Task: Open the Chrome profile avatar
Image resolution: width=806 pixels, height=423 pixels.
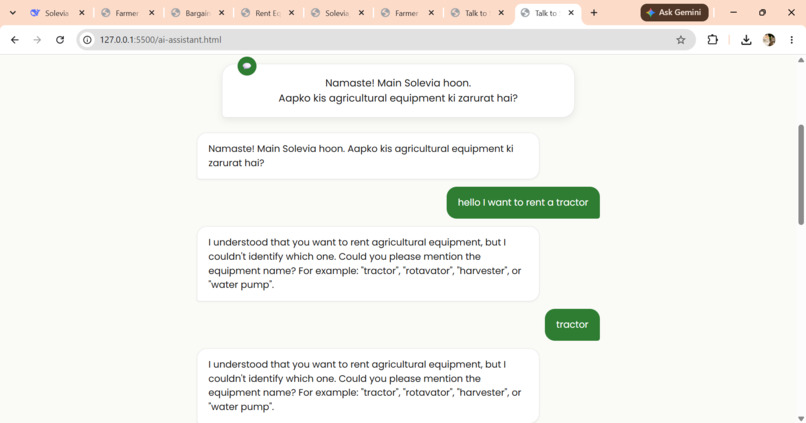Action: click(x=769, y=40)
